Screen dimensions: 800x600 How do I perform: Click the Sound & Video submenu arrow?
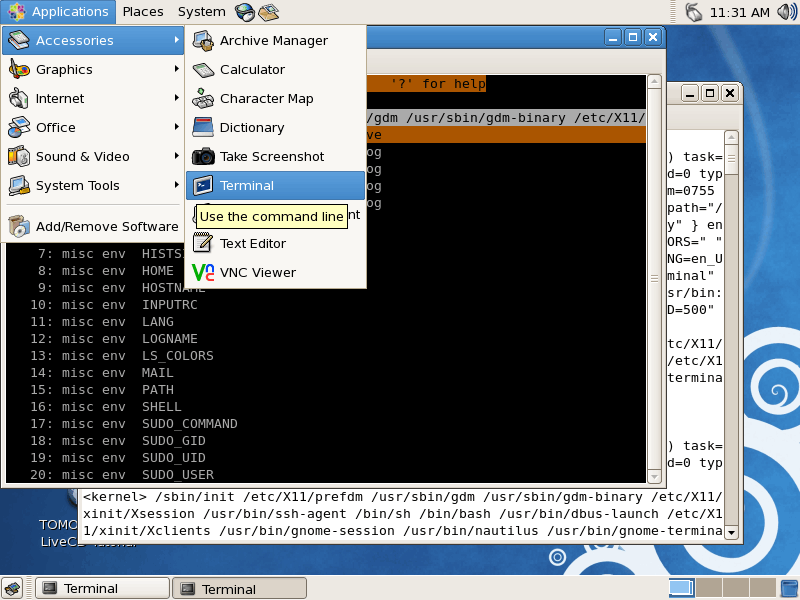[177, 156]
